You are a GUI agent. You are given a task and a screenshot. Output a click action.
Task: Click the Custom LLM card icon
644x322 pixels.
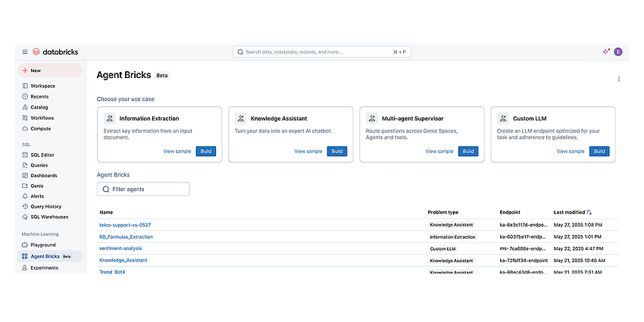[503, 118]
